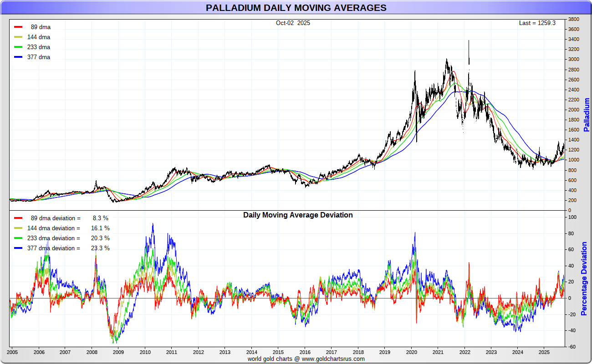Click the red 89 dma deviation swatch
Image resolution: width=592 pixels, height=364 pixels.
(x=18, y=218)
